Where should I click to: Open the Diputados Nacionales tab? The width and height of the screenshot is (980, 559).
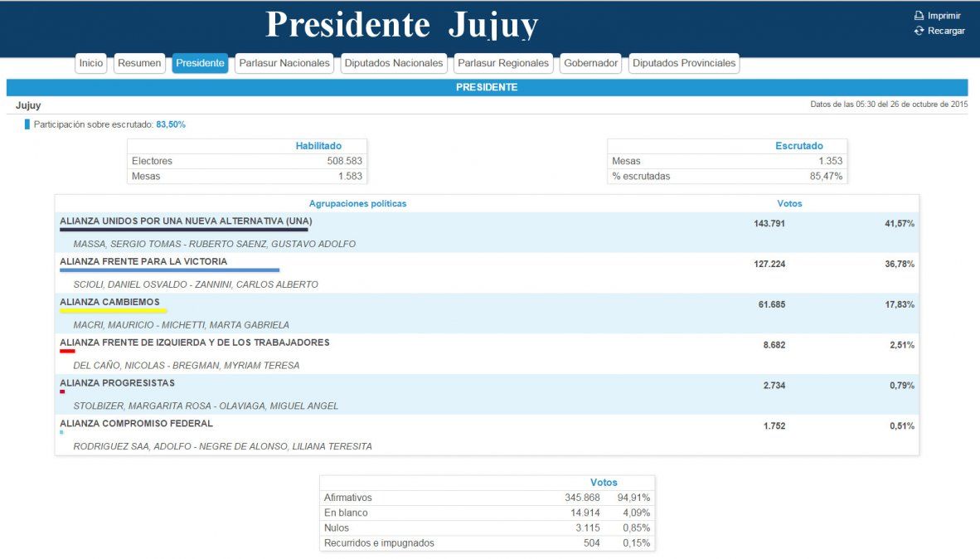pyautogui.click(x=394, y=63)
